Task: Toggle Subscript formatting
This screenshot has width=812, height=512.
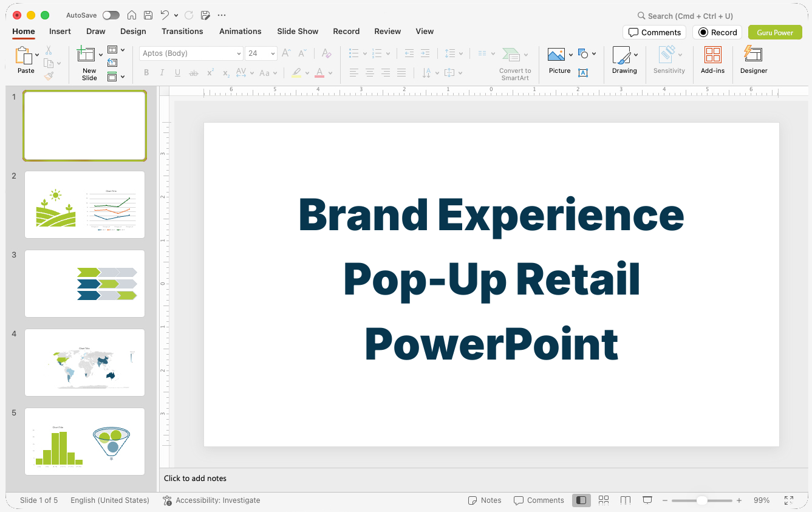Action: point(226,73)
